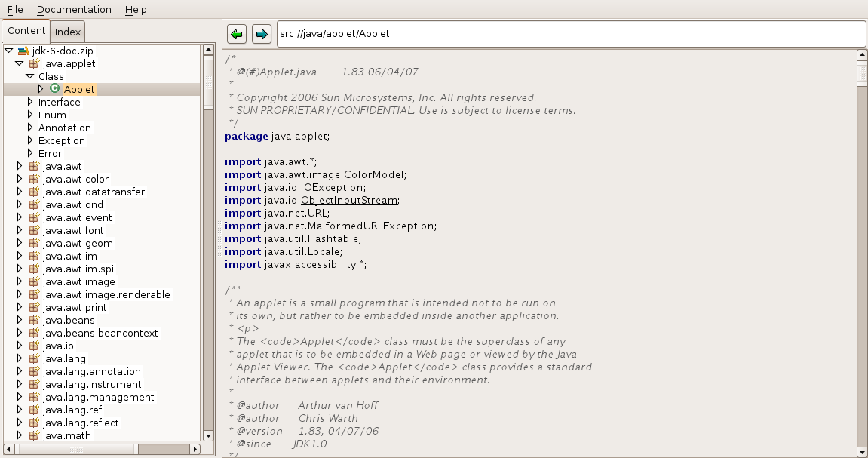Click the java.lang.management package icon
Screen dimensions: 868x458
coord(34,397)
